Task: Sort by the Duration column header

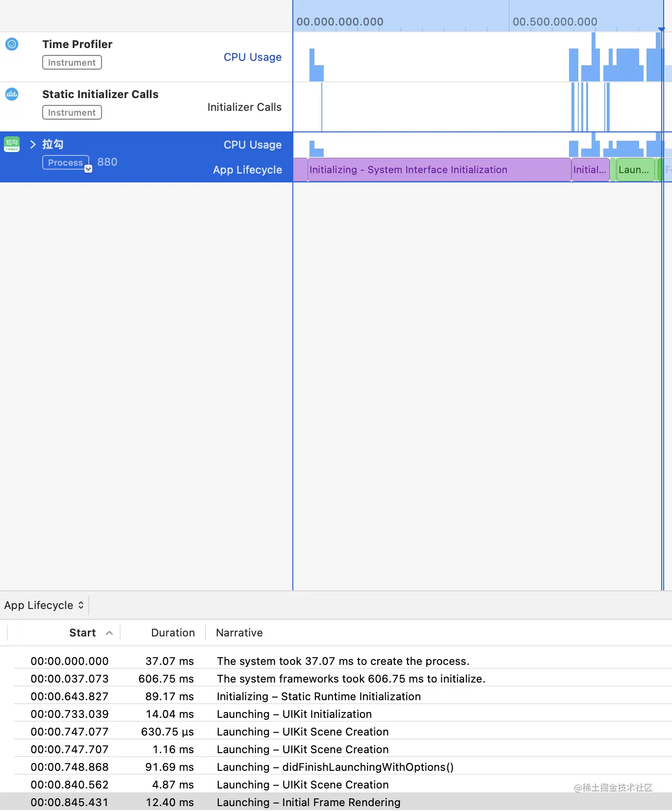Action: coord(173,633)
